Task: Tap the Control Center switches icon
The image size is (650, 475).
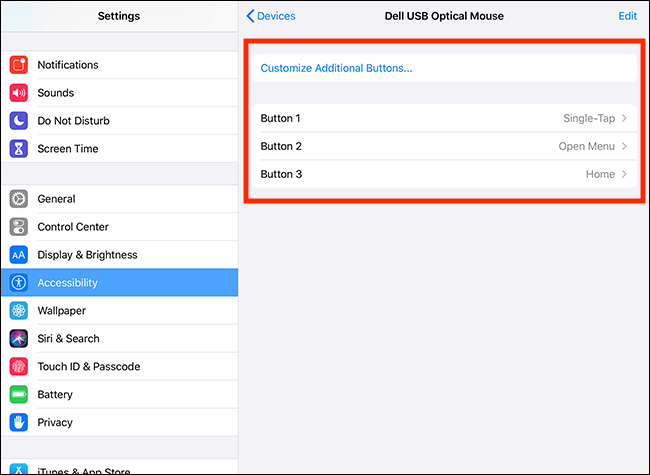Action: pyautogui.click(x=19, y=227)
